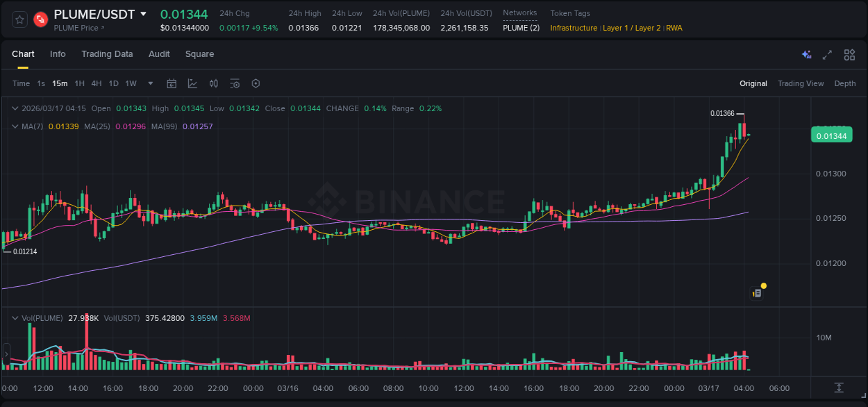This screenshot has height=407, width=868.
Task: Expand chart to fullscreen with arrow icon
Action: (x=828, y=54)
